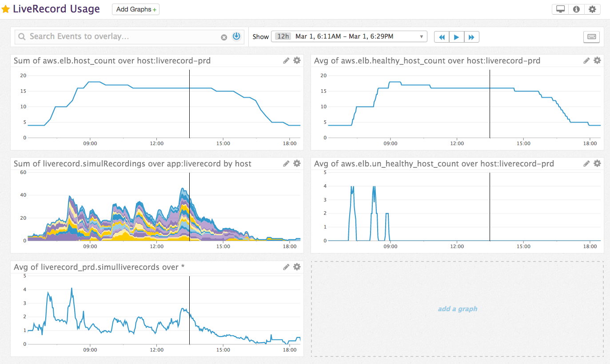610x364 pixels.
Task: Edit the healthy_host_count graph with pencil icon
Action: 586,60
